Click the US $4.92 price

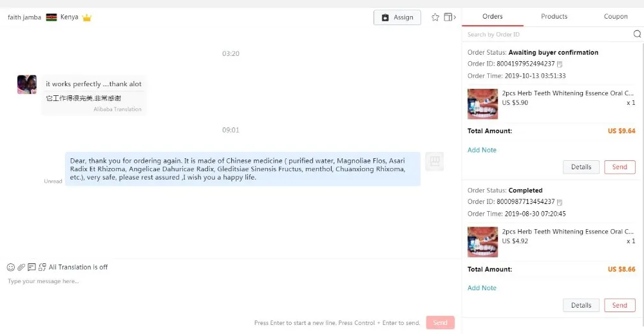pyautogui.click(x=515, y=241)
